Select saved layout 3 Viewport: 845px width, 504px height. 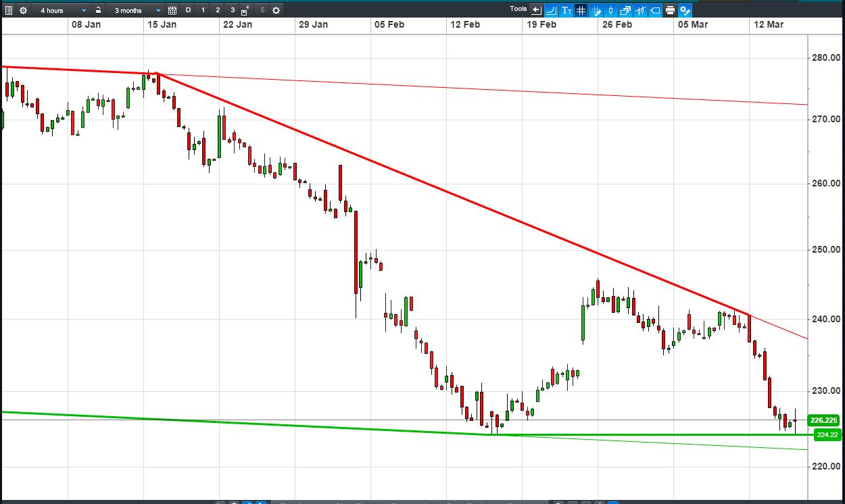(233, 10)
